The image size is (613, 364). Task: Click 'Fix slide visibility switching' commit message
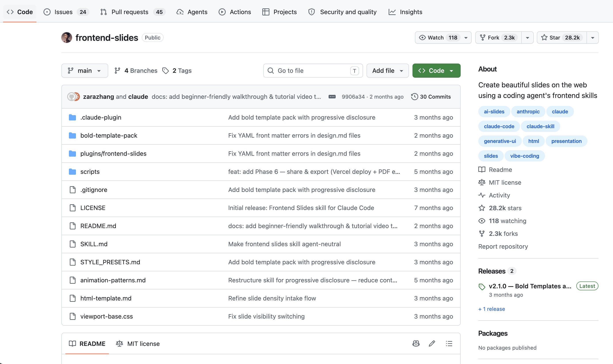(x=266, y=316)
